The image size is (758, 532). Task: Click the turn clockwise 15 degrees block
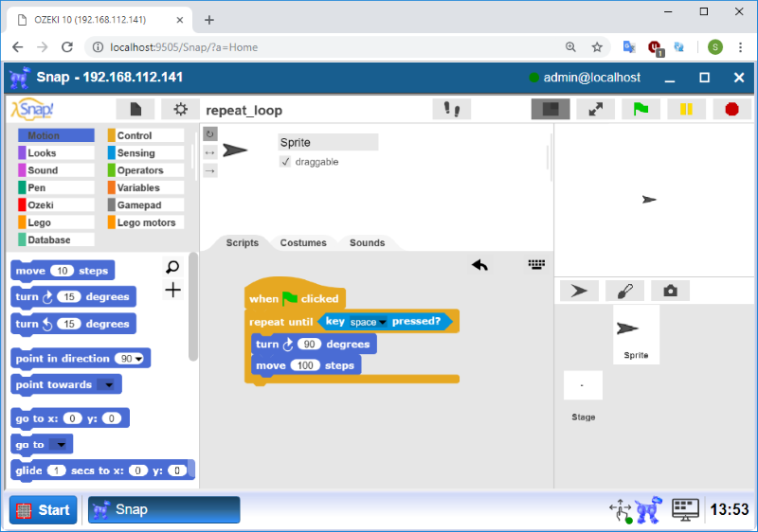pos(73,297)
